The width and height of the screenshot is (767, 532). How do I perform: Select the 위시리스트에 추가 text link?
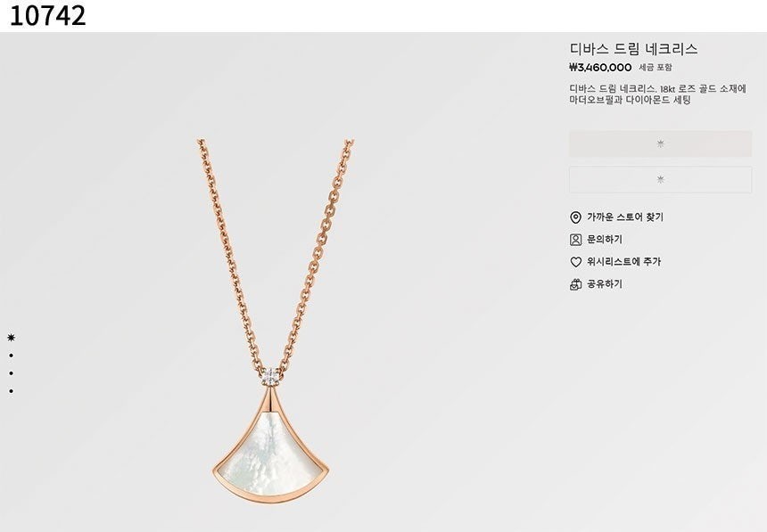point(623,262)
